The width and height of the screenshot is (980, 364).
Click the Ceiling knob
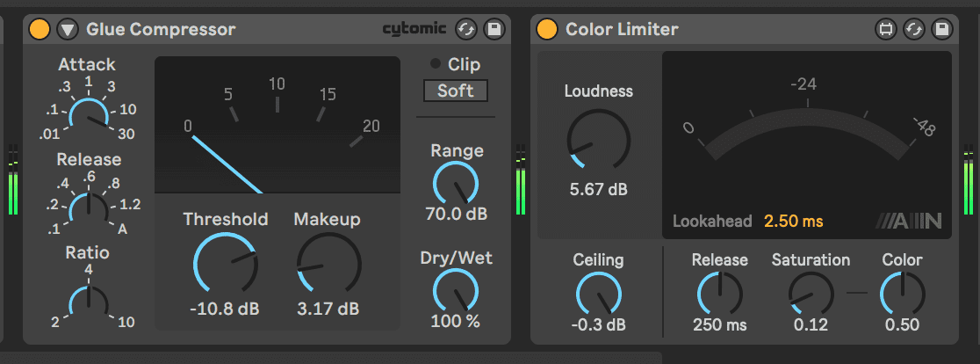point(599,294)
